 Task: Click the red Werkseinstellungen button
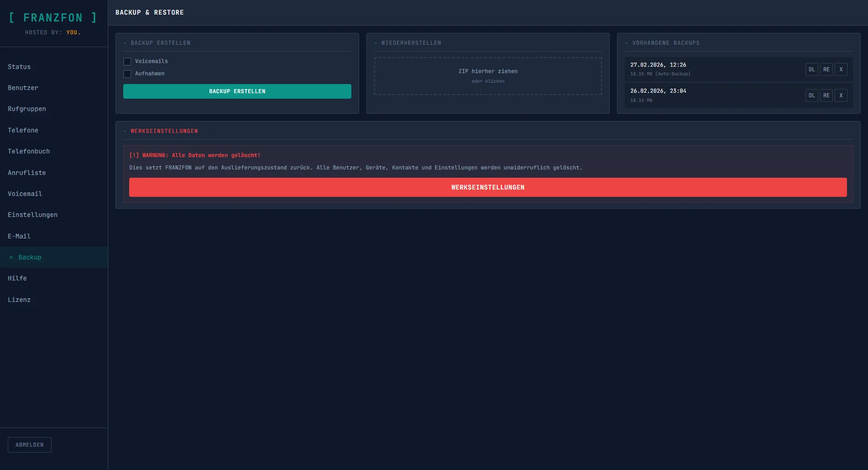coord(487,187)
